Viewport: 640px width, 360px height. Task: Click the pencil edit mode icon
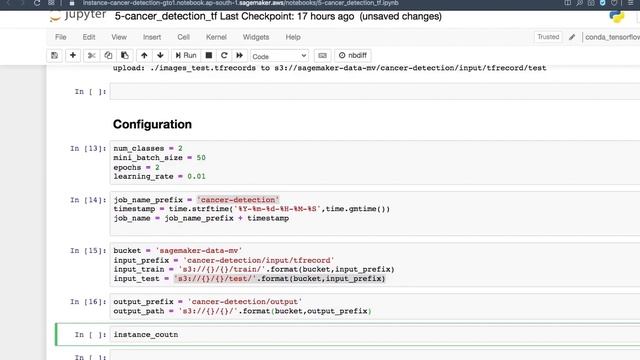click(572, 37)
